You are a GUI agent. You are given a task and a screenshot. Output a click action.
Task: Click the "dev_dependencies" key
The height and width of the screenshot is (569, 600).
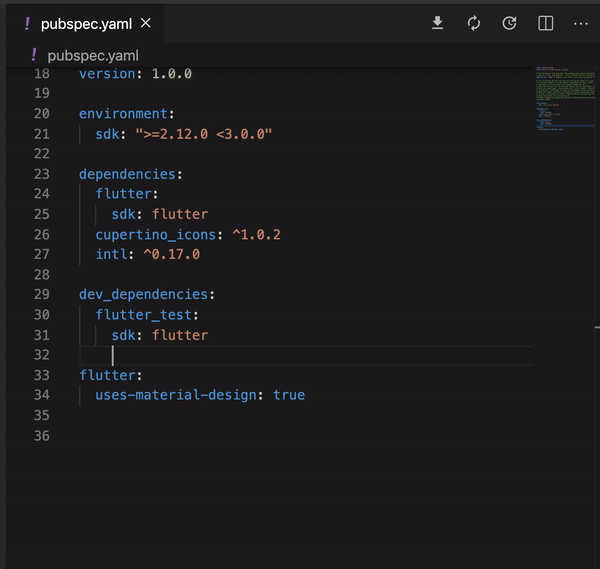[x=145, y=294]
